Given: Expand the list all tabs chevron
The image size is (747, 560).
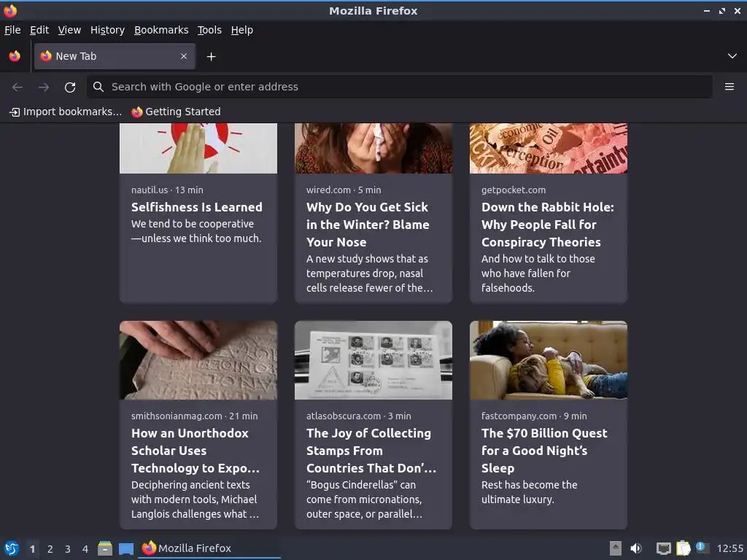Looking at the screenshot, I should point(732,56).
